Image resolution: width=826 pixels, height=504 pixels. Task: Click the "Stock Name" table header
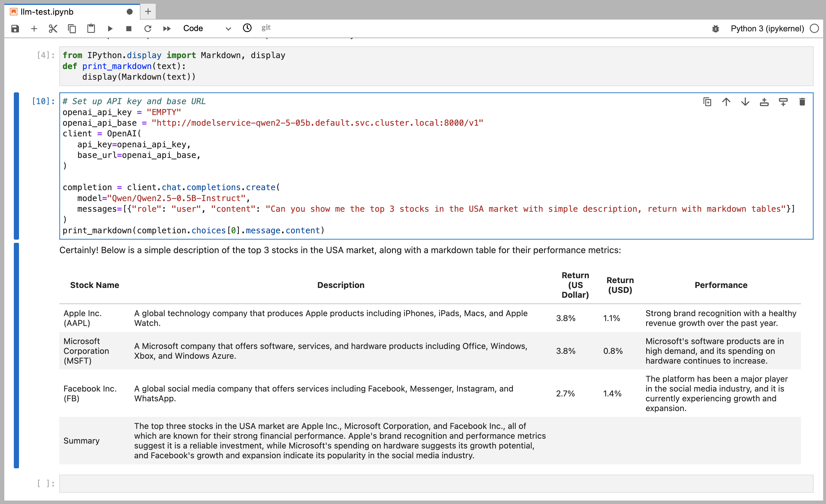(x=94, y=285)
